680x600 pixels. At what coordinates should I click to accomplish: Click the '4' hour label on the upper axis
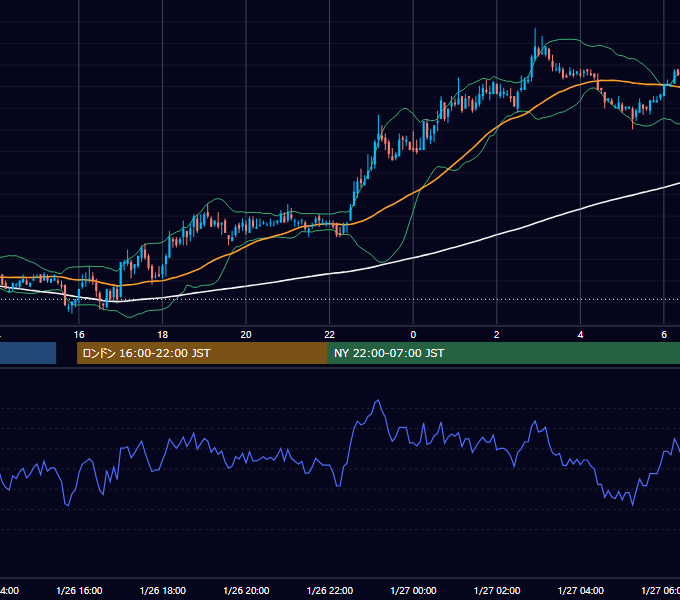580,335
